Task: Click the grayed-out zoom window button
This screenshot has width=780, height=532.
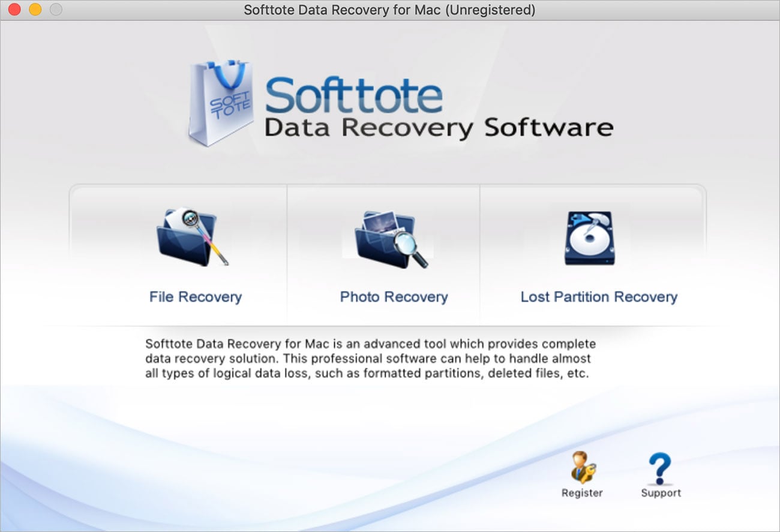Action: [56, 10]
